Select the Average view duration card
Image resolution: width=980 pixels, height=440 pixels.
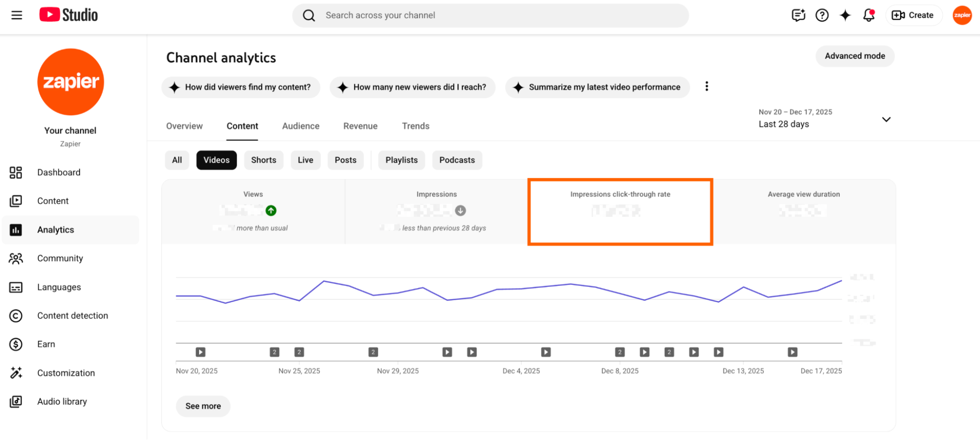point(804,211)
